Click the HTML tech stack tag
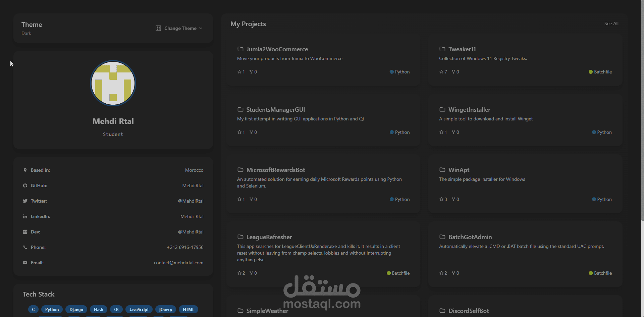Screen dimensions: 644x317 point(189,309)
